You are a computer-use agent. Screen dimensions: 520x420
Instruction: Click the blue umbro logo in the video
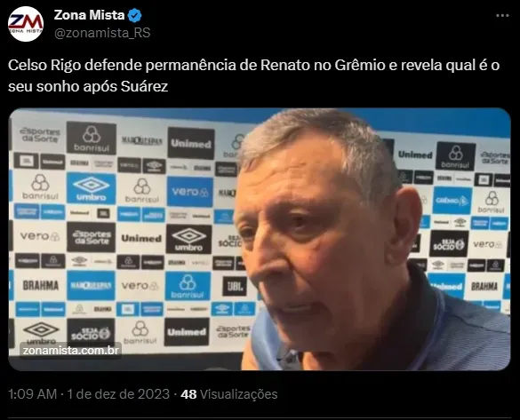(x=92, y=188)
